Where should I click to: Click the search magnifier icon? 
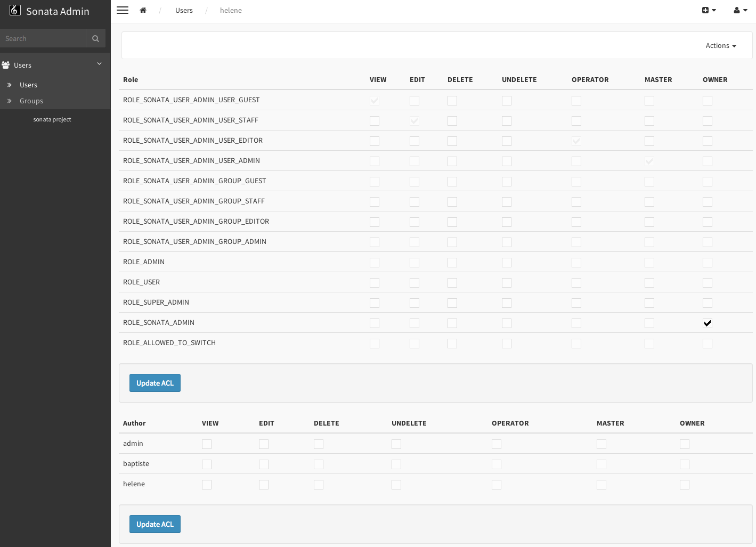pos(95,38)
